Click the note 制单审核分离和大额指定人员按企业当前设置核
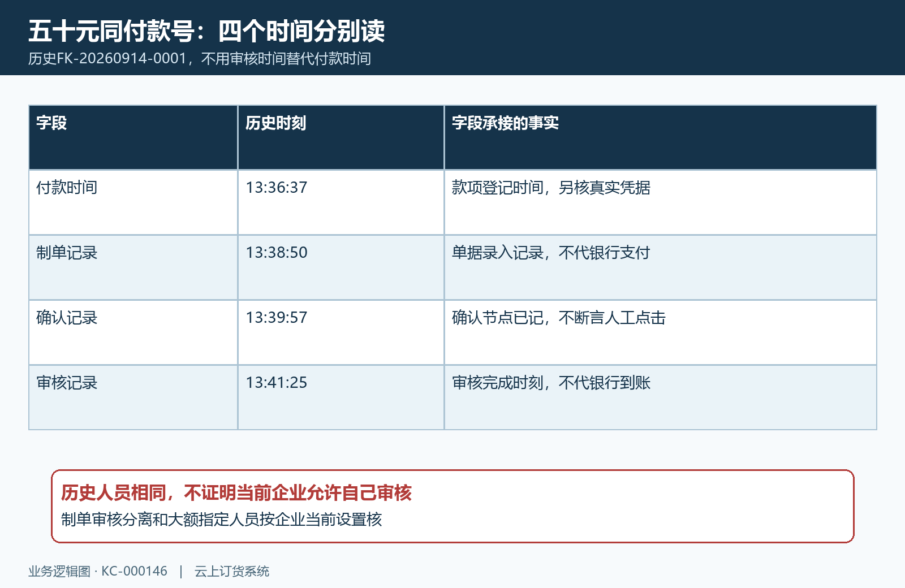The width and height of the screenshot is (905, 588). pos(221,520)
